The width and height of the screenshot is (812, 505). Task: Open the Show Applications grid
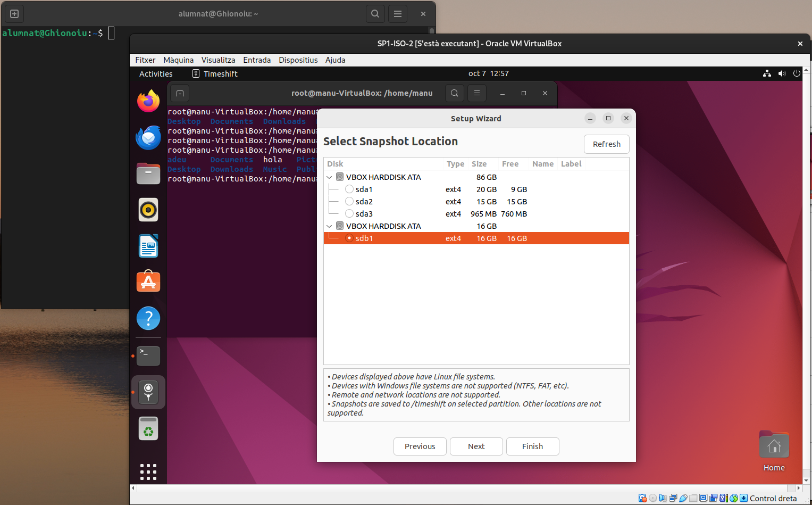[x=148, y=471]
